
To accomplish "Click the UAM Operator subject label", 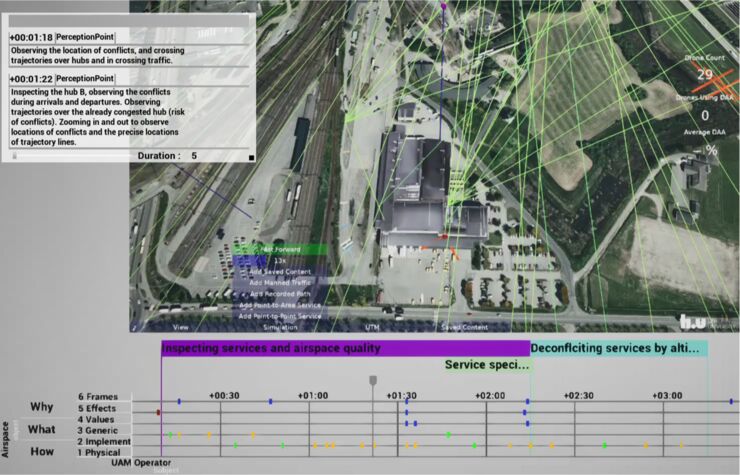I will (x=141, y=463).
